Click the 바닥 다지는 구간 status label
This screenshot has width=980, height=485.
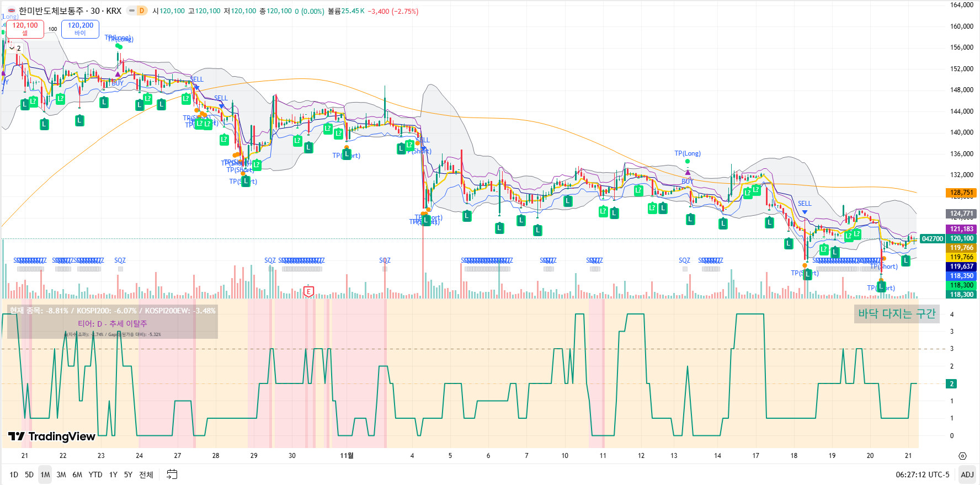tap(897, 314)
